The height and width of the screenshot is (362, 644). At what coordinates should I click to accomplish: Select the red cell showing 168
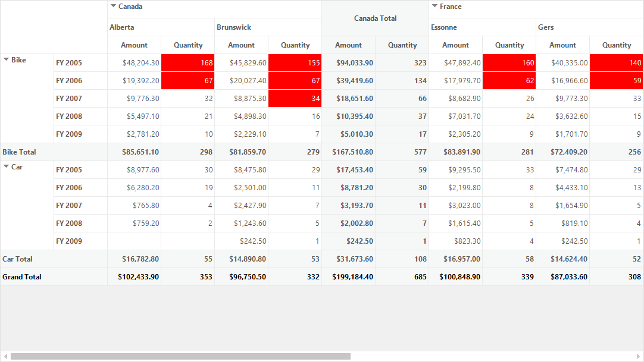point(187,63)
